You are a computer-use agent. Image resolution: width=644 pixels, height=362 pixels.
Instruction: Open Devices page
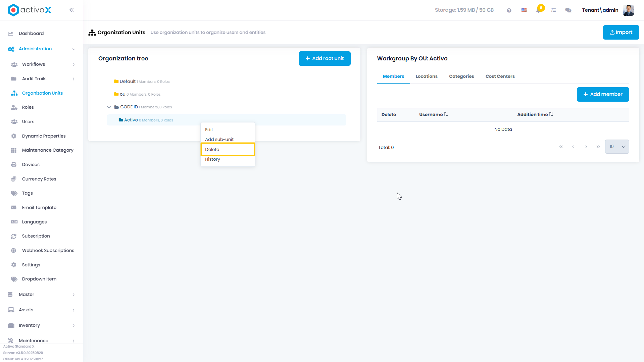click(x=31, y=165)
